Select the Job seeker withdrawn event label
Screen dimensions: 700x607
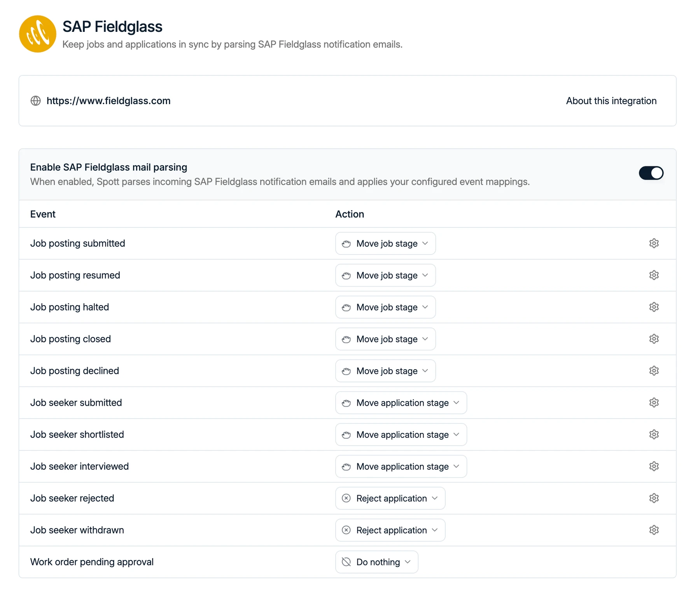[77, 530]
